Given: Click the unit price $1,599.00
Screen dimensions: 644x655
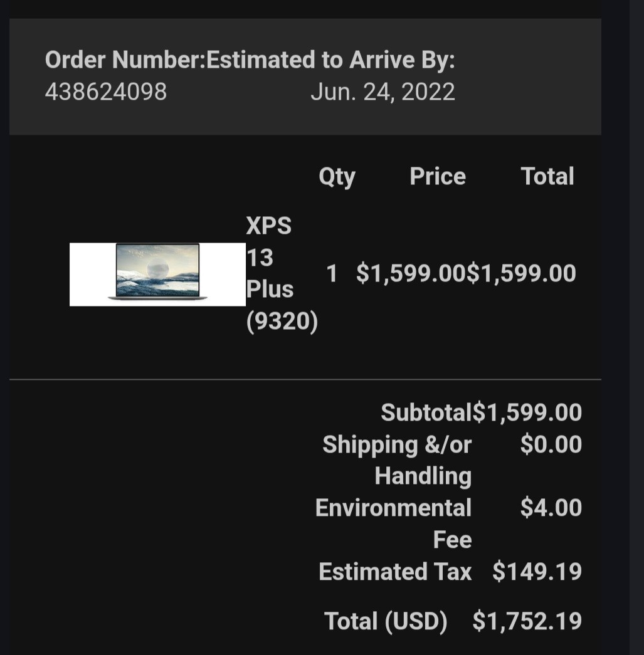Looking at the screenshot, I should point(411,274).
